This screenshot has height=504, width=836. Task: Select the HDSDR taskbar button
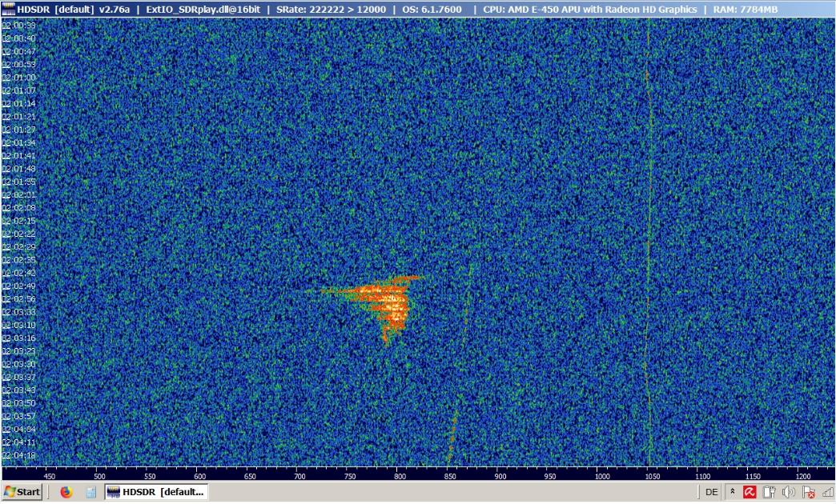point(156,492)
